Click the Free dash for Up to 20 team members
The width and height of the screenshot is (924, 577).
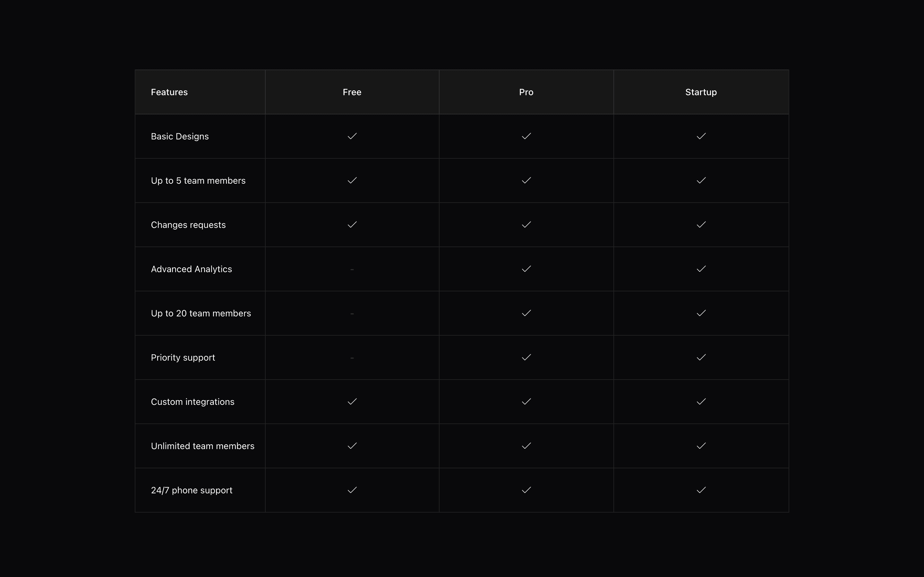(352, 314)
